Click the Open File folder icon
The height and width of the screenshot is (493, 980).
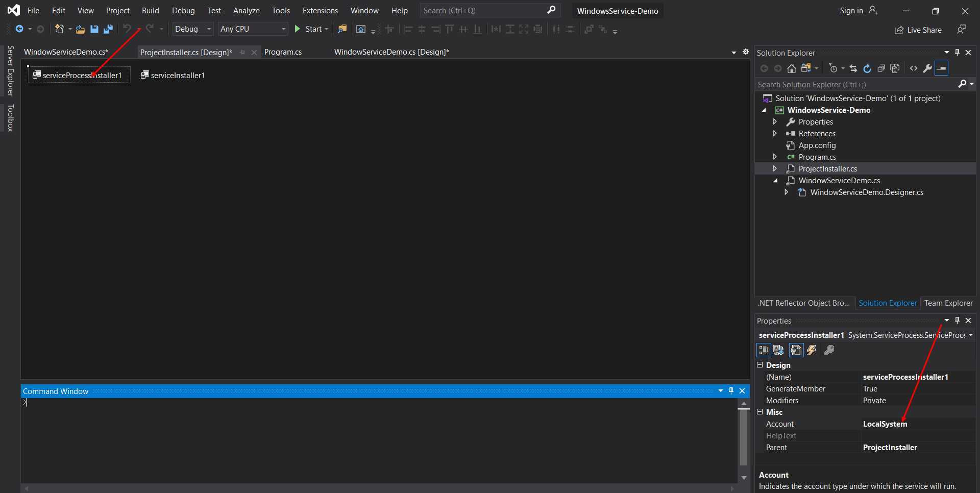coord(80,29)
